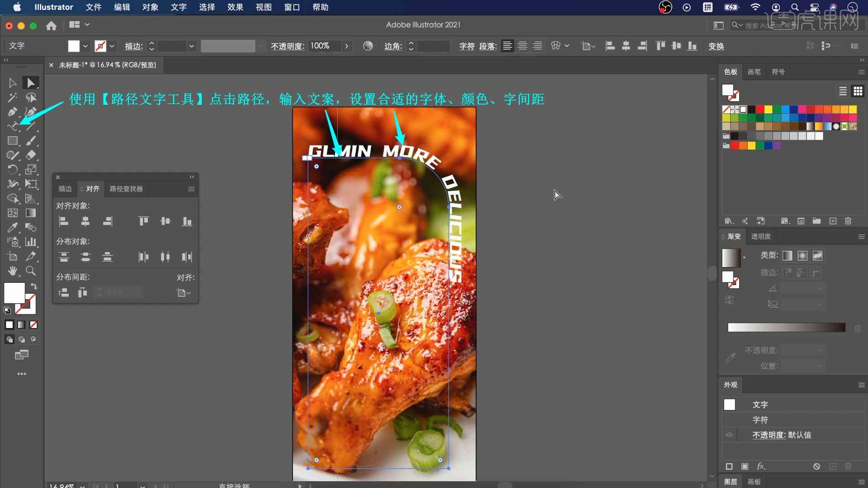868x488 pixels.
Task: Switch to swatches thumbnail grid view
Action: coord(858,91)
